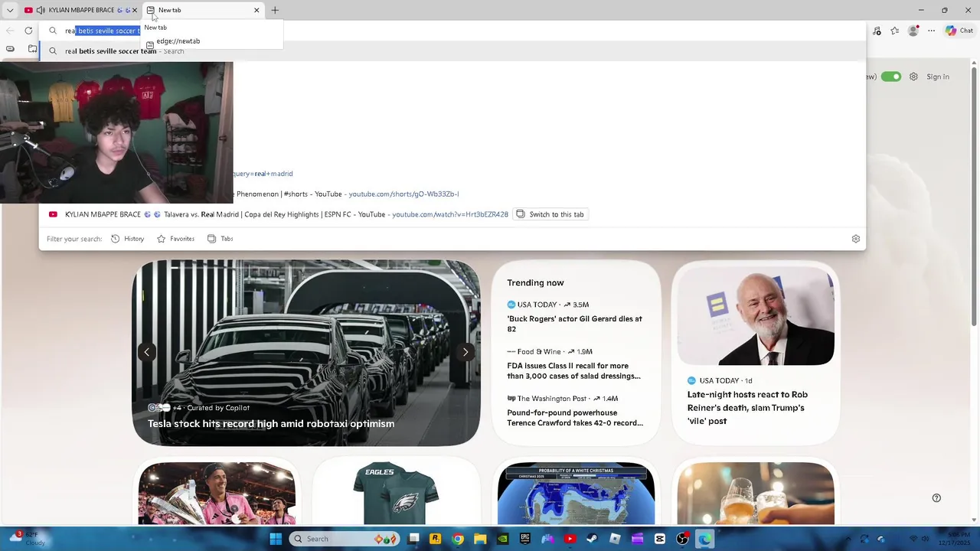Viewport: 980px width, 551px height.
Task: Open Roblox from taskbar
Action: [x=615, y=539]
